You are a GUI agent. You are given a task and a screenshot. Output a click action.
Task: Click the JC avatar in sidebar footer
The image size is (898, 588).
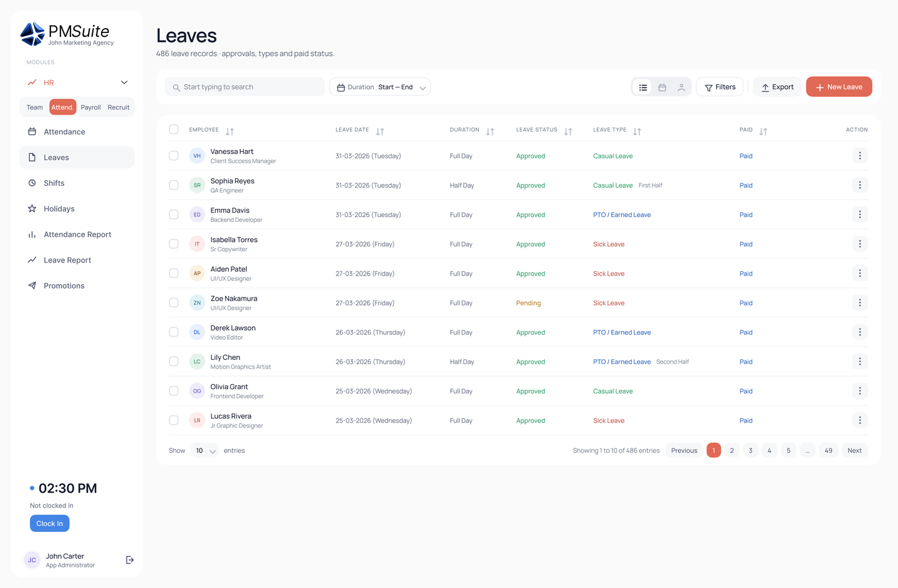(x=32, y=560)
